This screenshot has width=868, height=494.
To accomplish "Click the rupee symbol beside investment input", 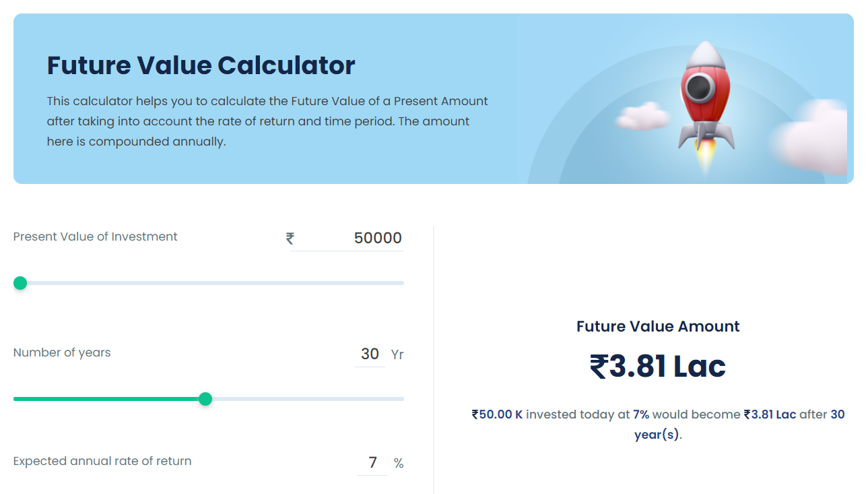I will pos(290,238).
